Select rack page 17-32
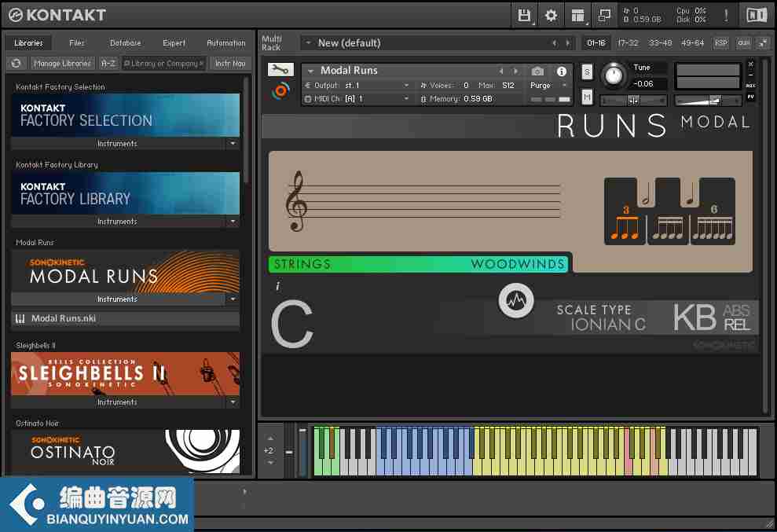 628,43
